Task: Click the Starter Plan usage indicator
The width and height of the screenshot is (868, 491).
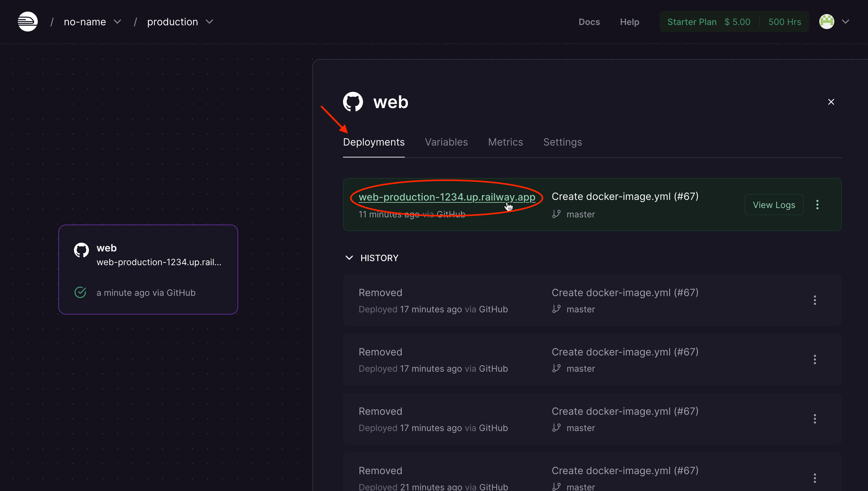Action: (734, 21)
